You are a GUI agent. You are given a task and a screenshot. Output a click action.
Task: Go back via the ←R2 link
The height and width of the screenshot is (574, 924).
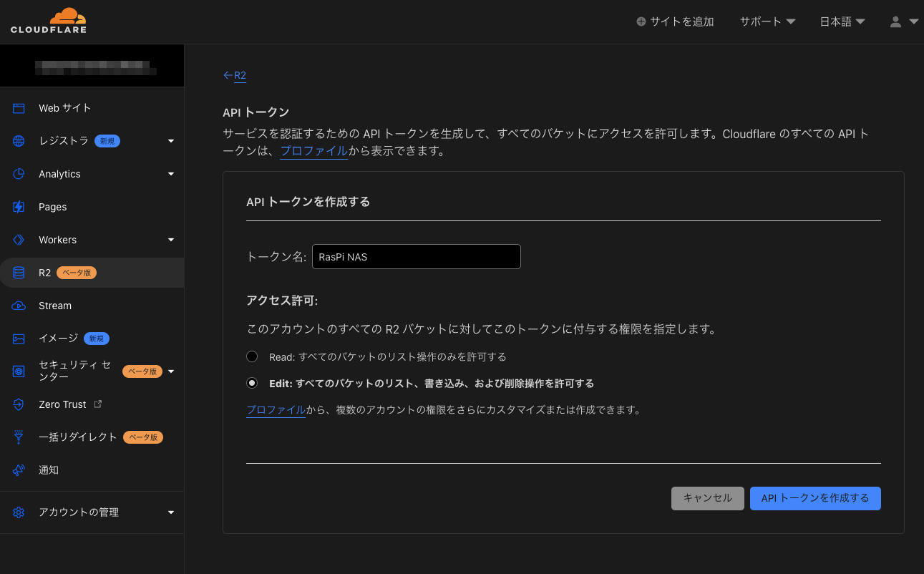[235, 75]
